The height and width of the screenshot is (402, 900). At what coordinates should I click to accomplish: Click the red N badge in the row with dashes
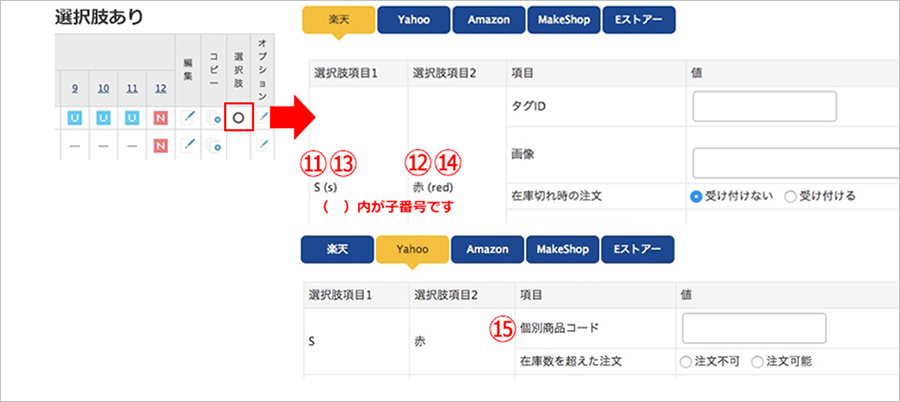click(x=161, y=145)
